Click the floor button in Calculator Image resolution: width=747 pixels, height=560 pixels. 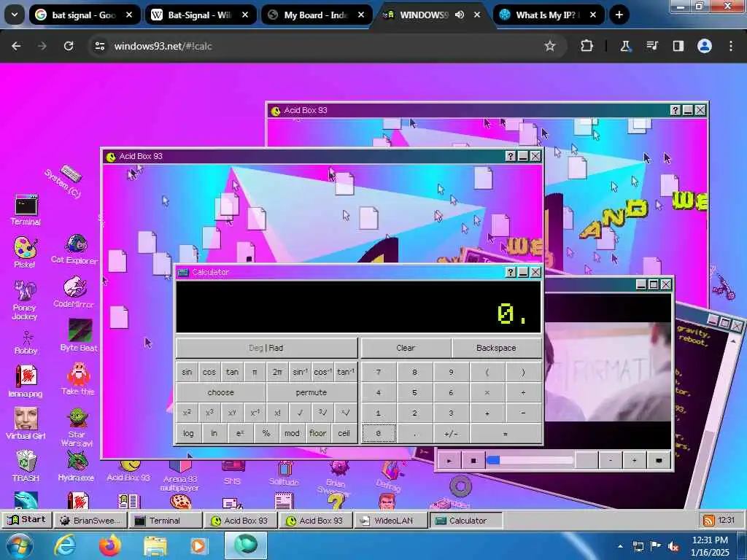(318, 433)
